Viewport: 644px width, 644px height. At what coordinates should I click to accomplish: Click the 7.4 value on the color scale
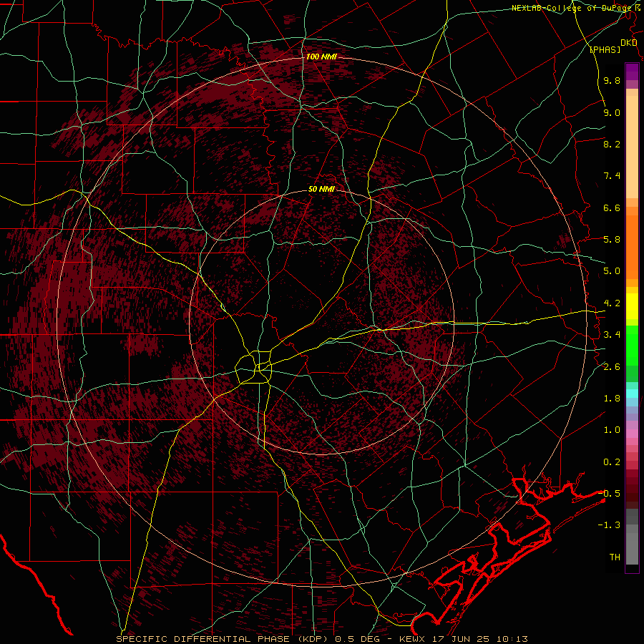(612, 176)
